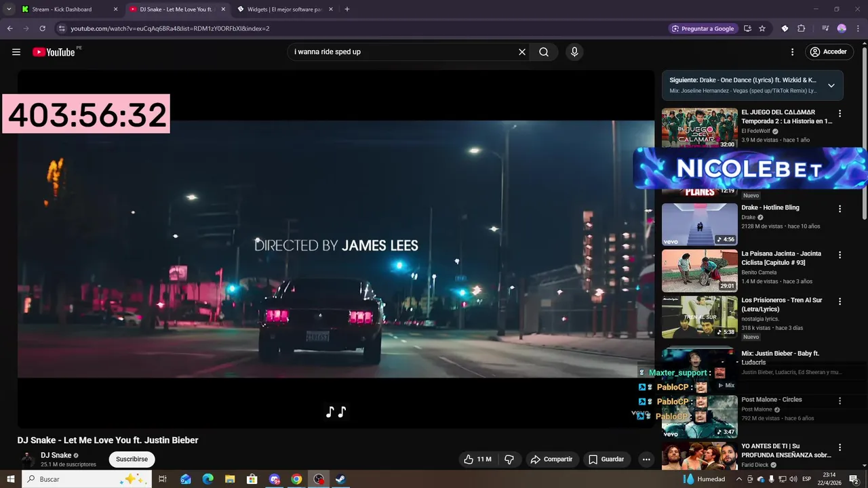Open File Explorer from the taskbar
The image size is (868, 488).
click(x=230, y=479)
